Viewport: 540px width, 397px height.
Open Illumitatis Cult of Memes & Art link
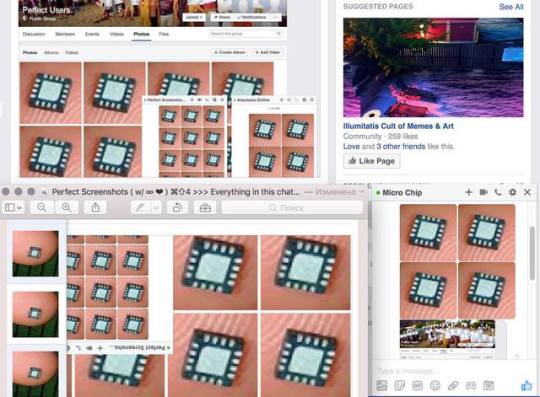(398, 126)
